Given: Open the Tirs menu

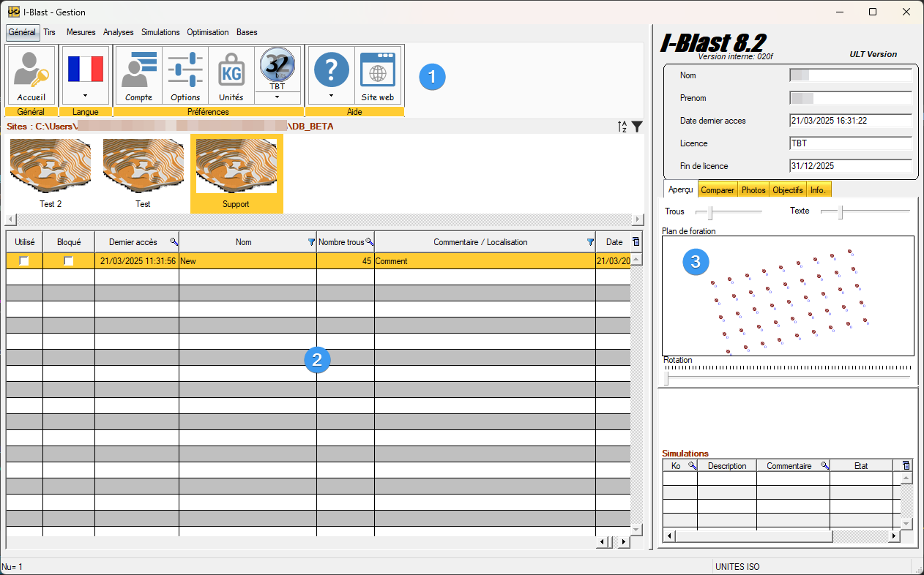Looking at the screenshot, I should pyautogui.click(x=49, y=32).
